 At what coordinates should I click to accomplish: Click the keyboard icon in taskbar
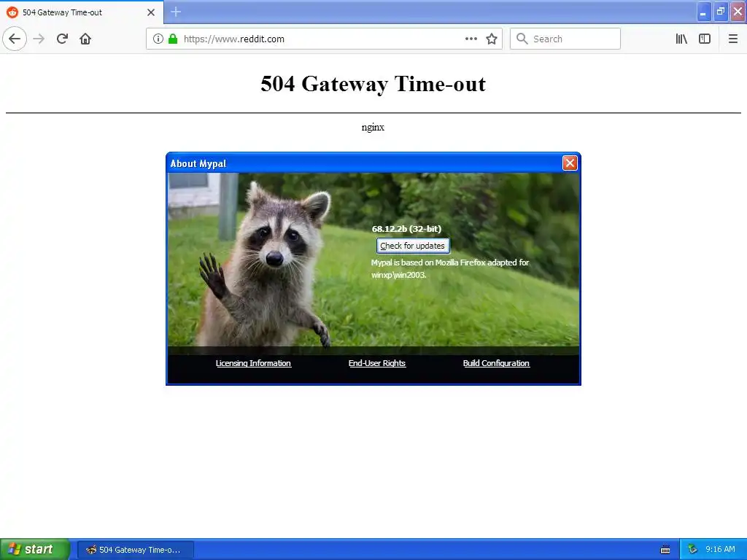(x=665, y=550)
